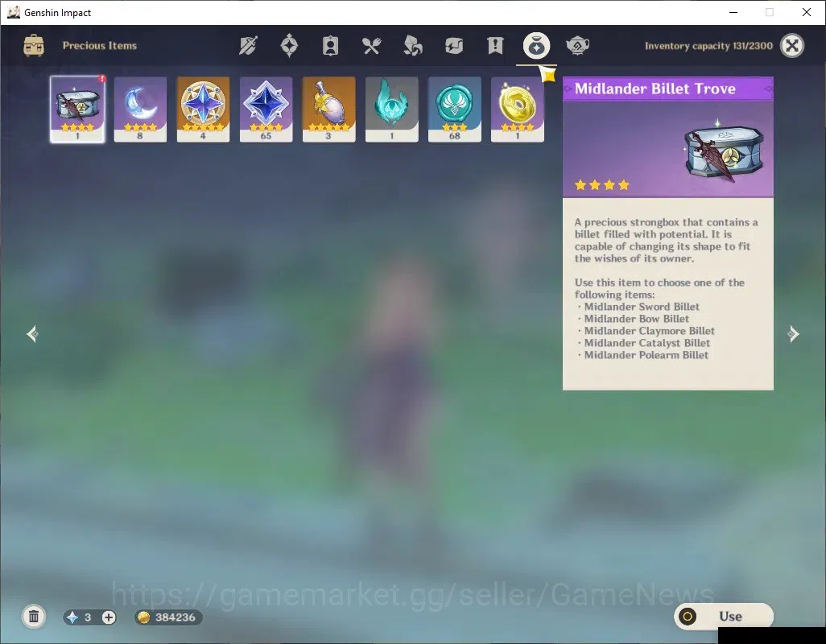Select the teal round sigil with count 68

pos(454,109)
